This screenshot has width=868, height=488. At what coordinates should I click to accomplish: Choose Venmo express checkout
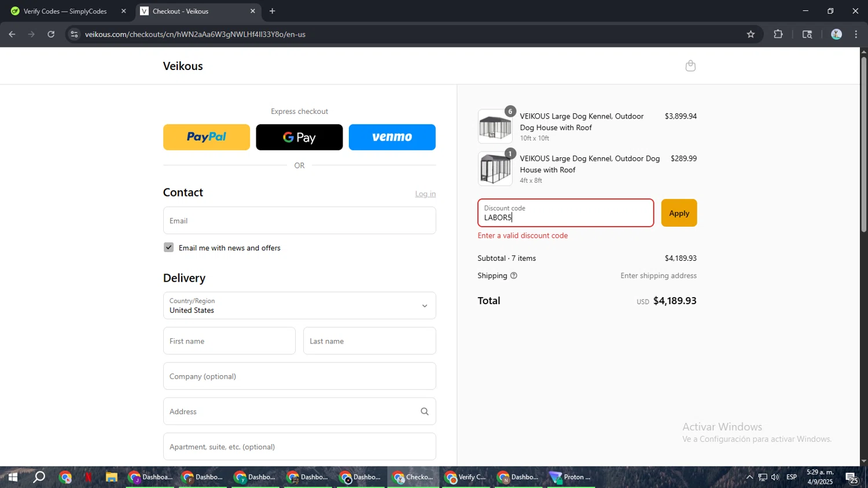(392, 137)
